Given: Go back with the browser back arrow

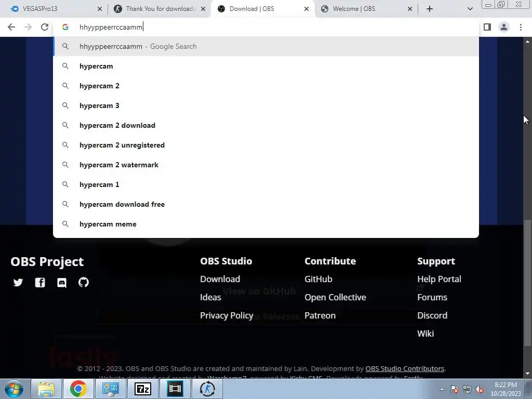Looking at the screenshot, I should click(11, 27).
